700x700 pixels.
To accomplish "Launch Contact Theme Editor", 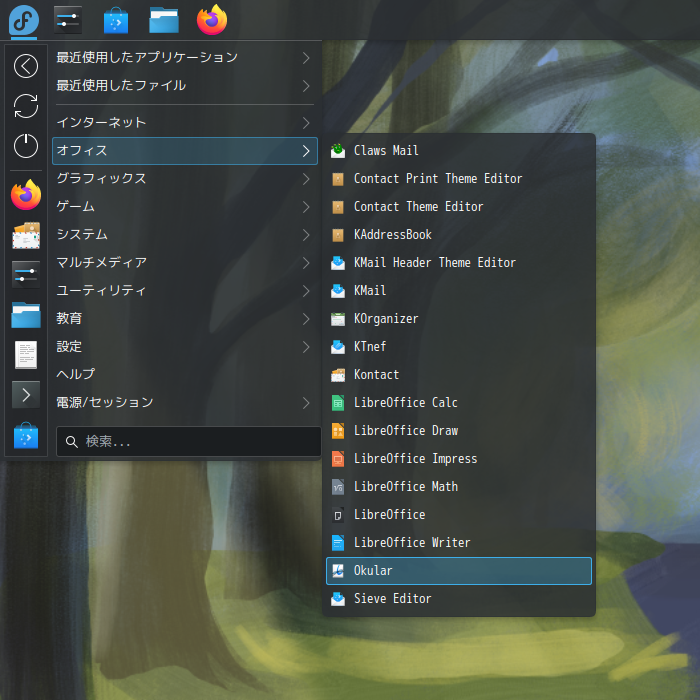I will point(459,207).
